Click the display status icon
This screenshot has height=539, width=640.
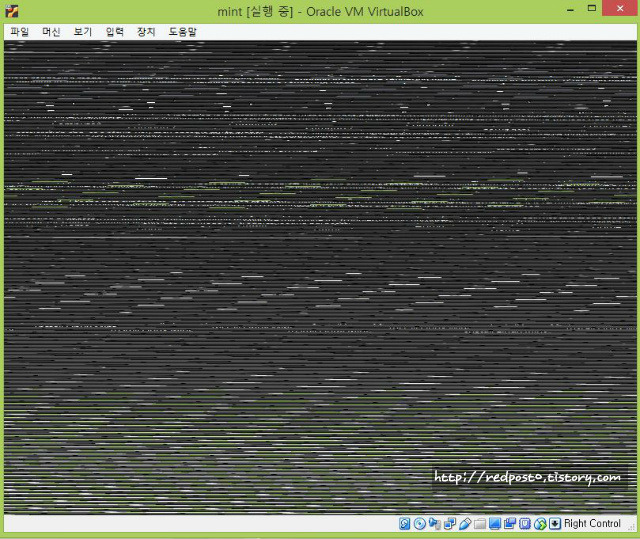pos(495,523)
